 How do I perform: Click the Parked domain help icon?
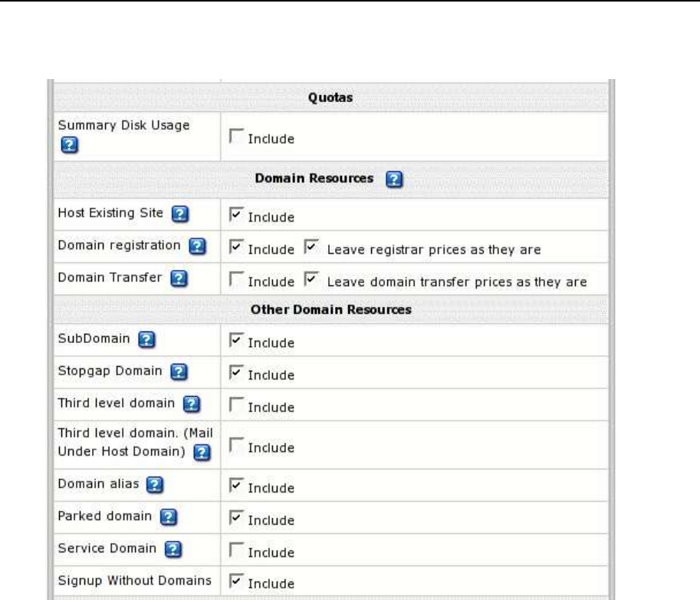[x=169, y=517]
